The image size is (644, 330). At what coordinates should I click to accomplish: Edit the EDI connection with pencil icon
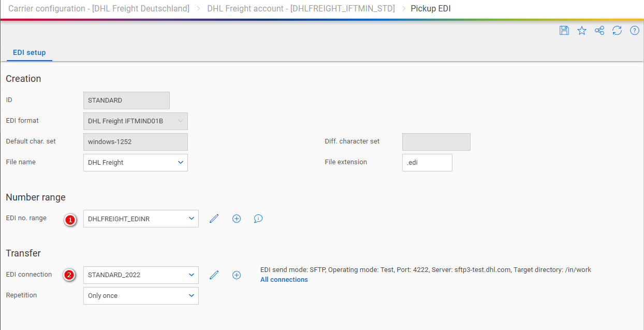click(x=214, y=275)
